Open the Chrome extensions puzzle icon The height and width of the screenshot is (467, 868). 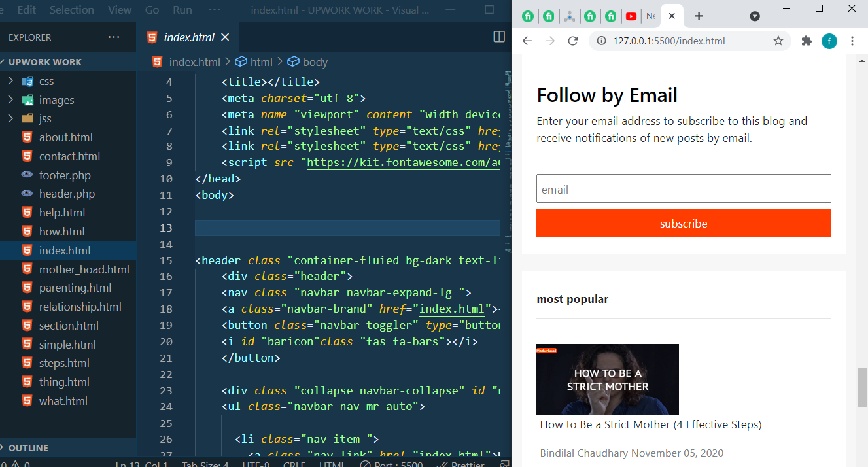point(806,41)
